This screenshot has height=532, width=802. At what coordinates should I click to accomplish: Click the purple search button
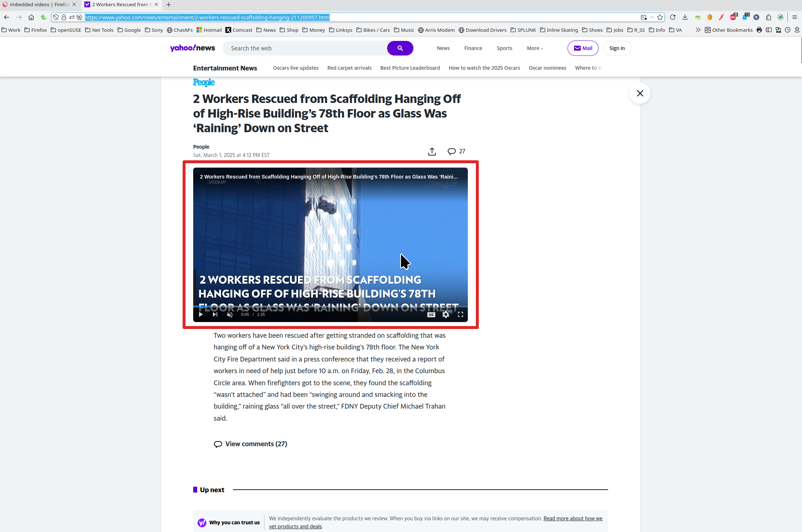coord(400,48)
